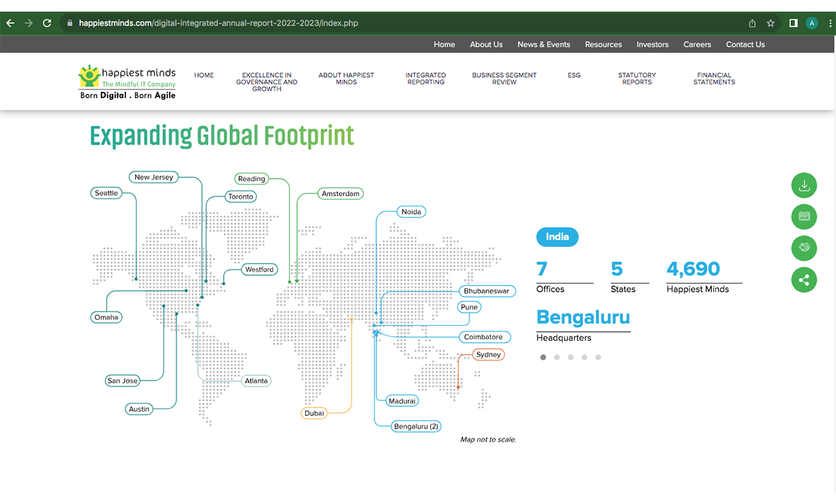Select the second carousel dot
This screenshot has height=504, width=836.
pyautogui.click(x=557, y=357)
